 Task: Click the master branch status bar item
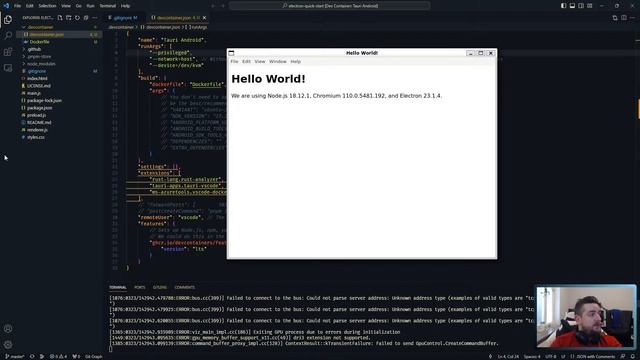coord(15,357)
